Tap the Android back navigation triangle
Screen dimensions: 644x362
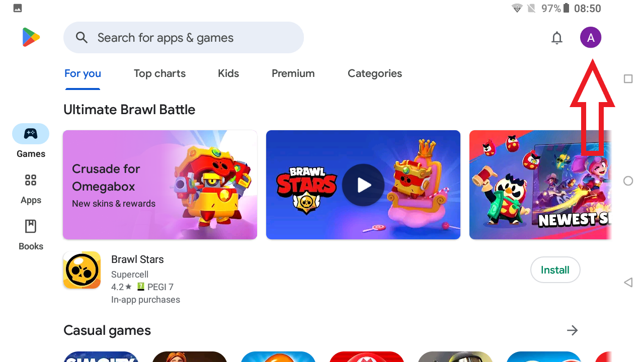(x=628, y=282)
